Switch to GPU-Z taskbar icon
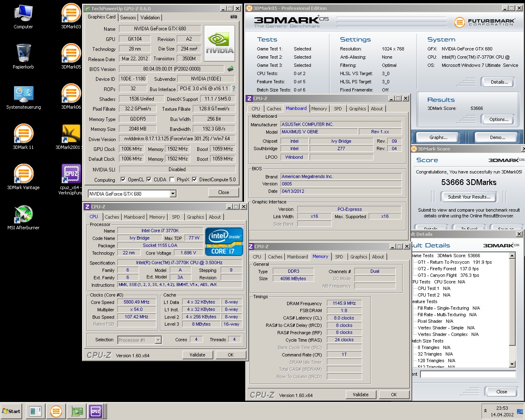Screen dimensions: 525x420 coord(76,411)
